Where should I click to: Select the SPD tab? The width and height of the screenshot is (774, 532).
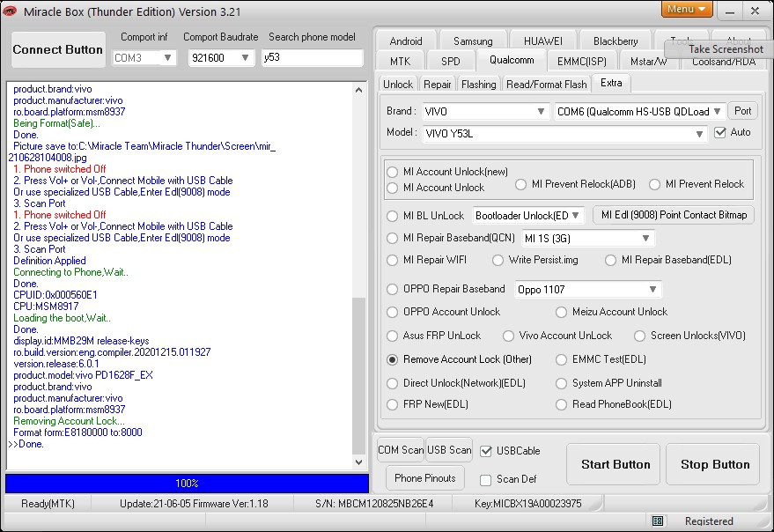[x=450, y=62]
